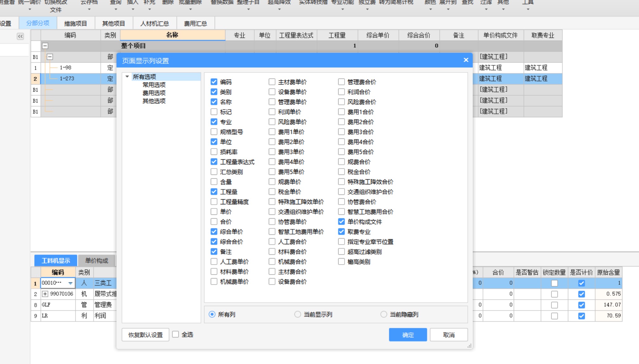Switch to the 单价构成 tab
The width and height of the screenshot is (639, 364).
(97, 261)
